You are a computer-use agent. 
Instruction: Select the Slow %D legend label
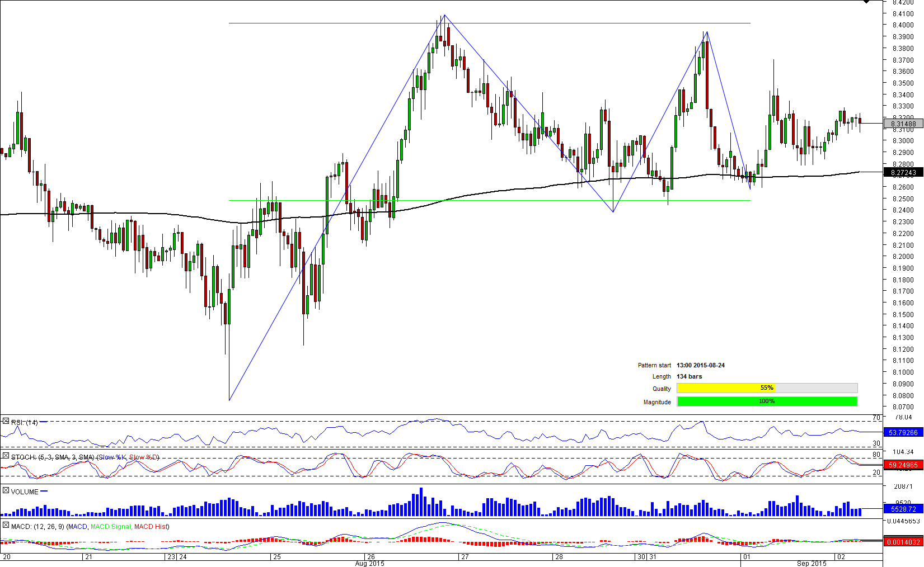(143, 457)
